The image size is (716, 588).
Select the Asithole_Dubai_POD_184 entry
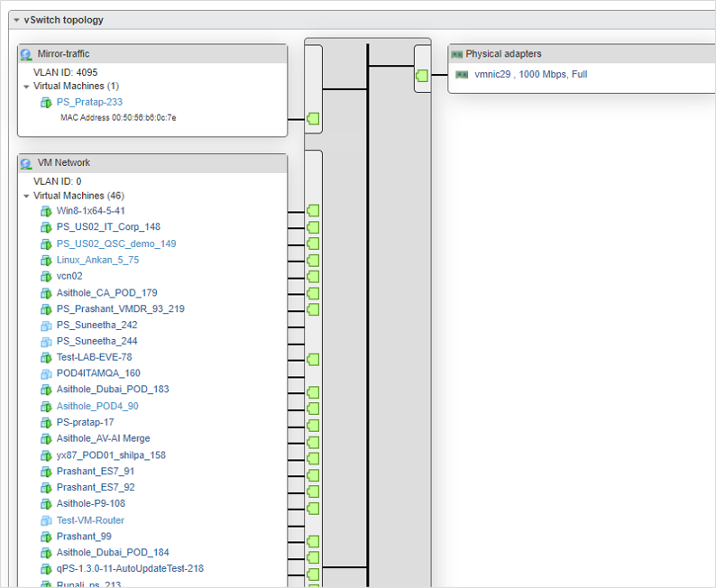113,553
